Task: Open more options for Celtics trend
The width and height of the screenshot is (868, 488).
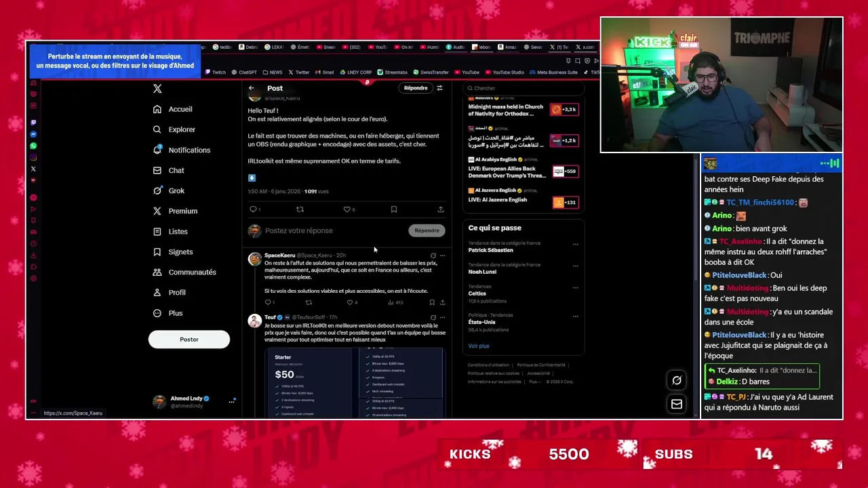Action: pos(575,287)
